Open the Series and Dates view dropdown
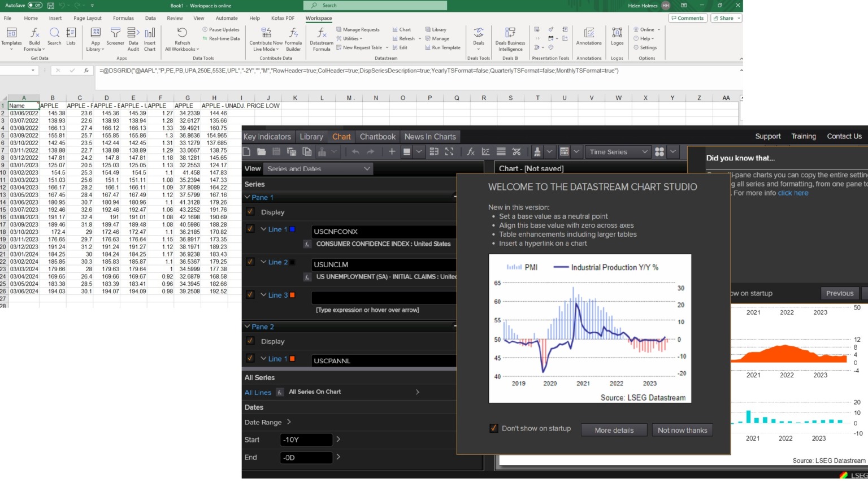Screen dimensions: 868x491 (x=318, y=169)
